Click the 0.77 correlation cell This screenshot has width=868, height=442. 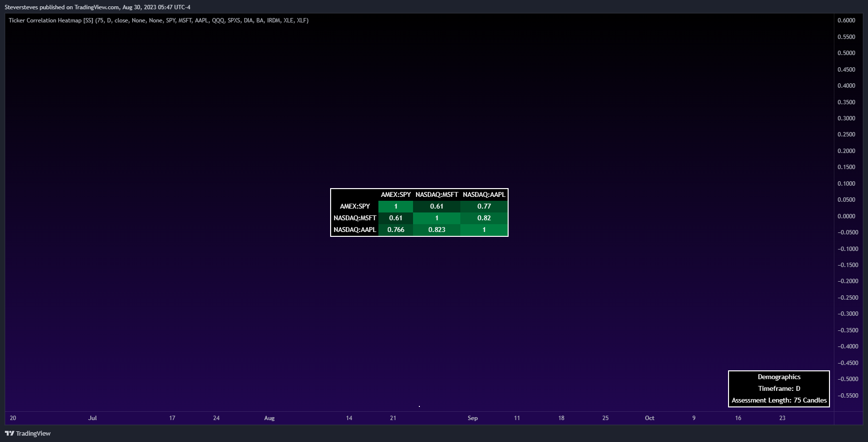484,206
